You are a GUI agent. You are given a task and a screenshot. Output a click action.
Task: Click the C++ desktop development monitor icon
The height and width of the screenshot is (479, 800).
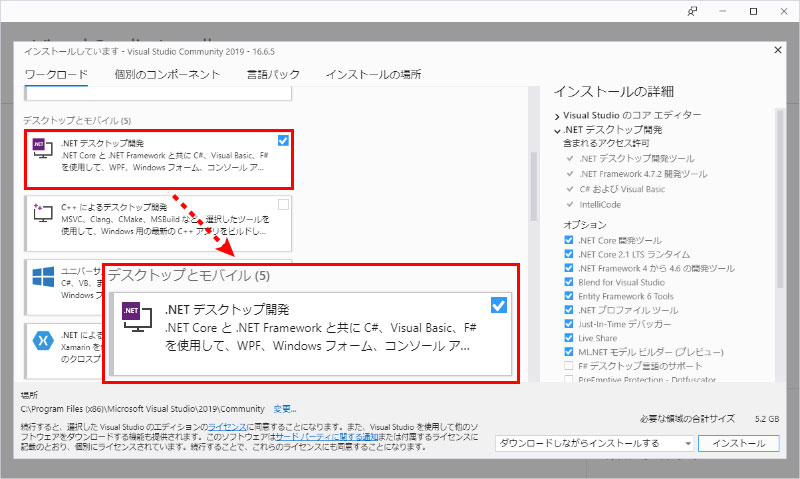click(43, 212)
